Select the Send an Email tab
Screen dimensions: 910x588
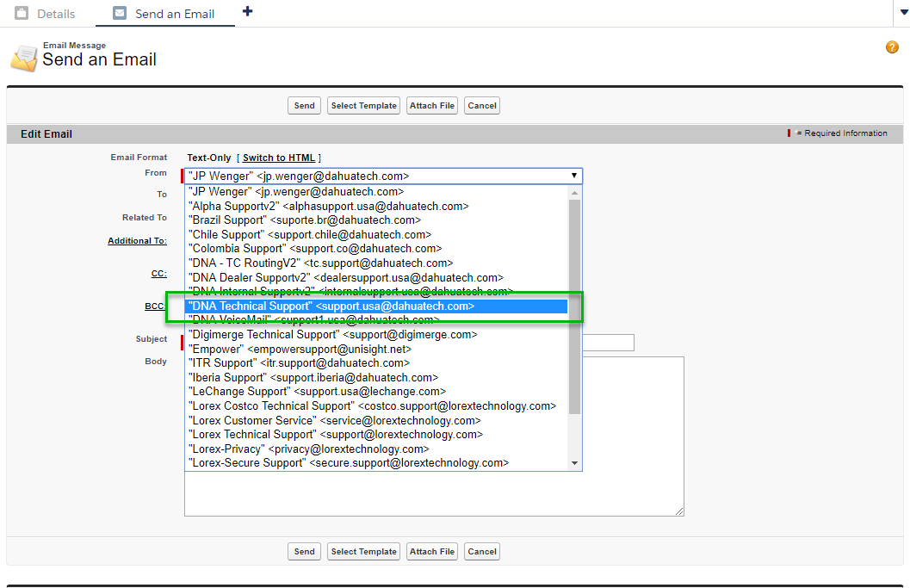[x=164, y=14]
